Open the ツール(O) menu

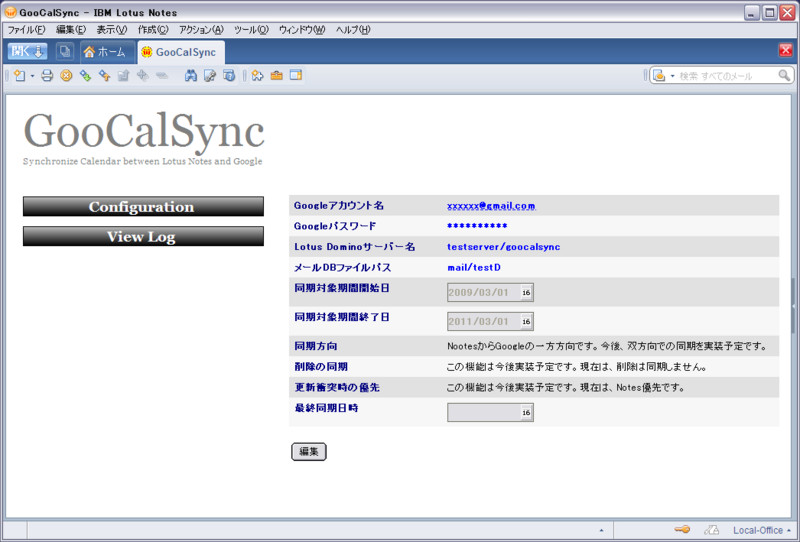point(251,30)
